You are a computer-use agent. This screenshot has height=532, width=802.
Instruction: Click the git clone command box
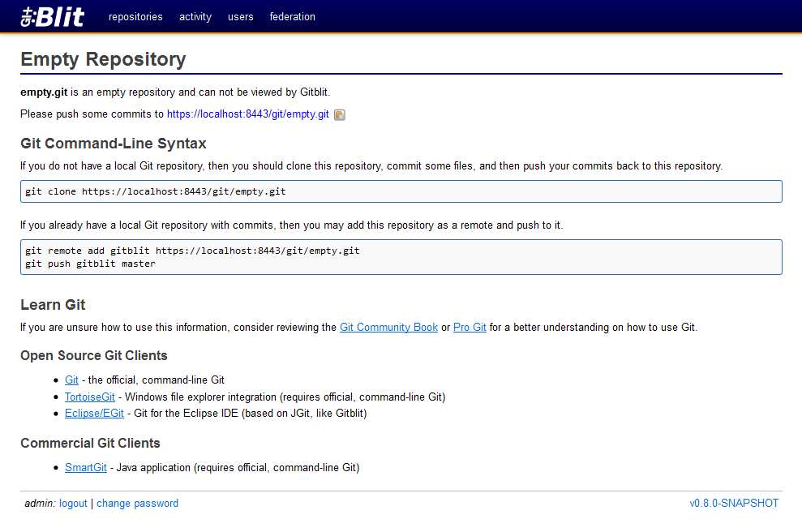(x=401, y=191)
